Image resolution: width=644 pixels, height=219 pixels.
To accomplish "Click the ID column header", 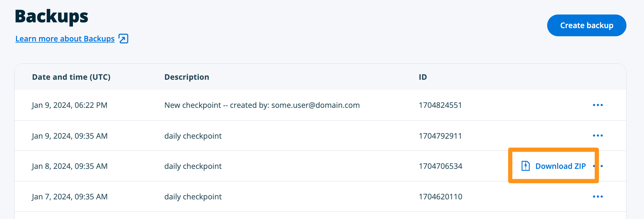I will point(422,77).
